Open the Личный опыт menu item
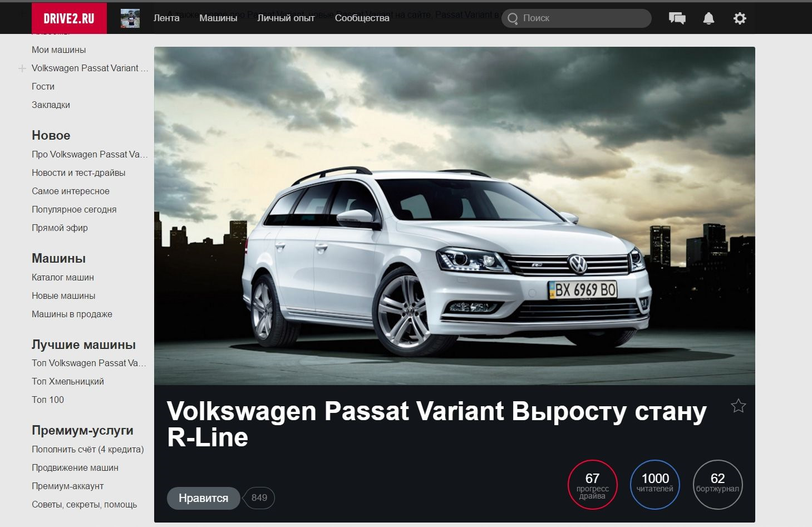This screenshot has height=527, width=812. click(x=286, y=18)
